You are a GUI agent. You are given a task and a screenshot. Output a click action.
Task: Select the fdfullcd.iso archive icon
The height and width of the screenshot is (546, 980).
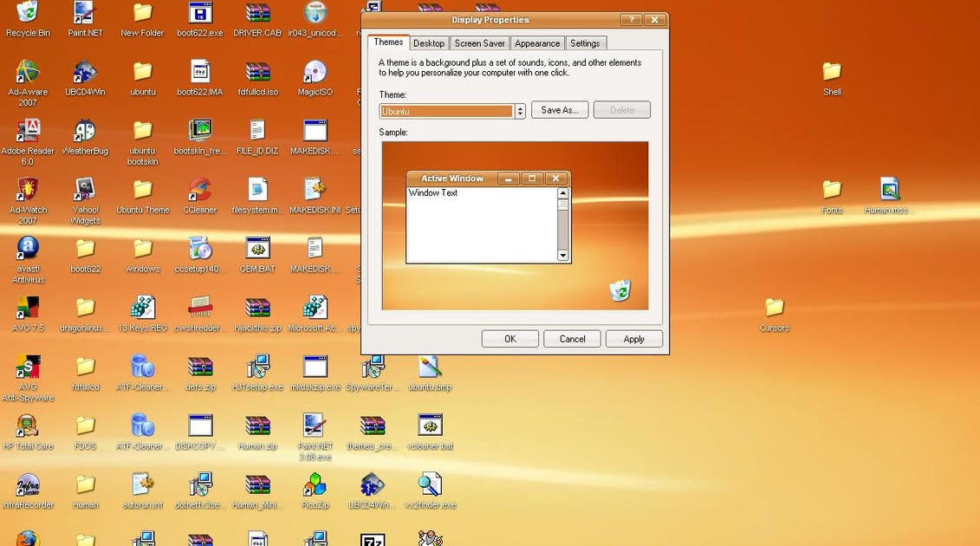point(257,71)
